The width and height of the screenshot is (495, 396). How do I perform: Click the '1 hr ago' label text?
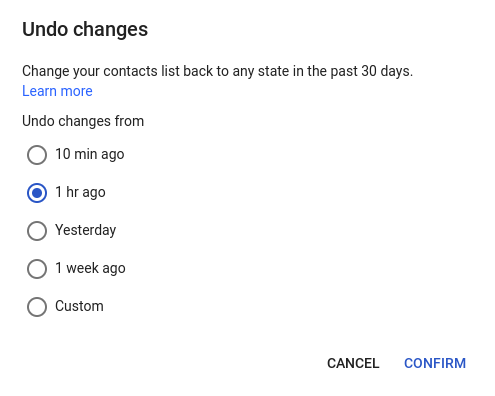coord(80,193)
